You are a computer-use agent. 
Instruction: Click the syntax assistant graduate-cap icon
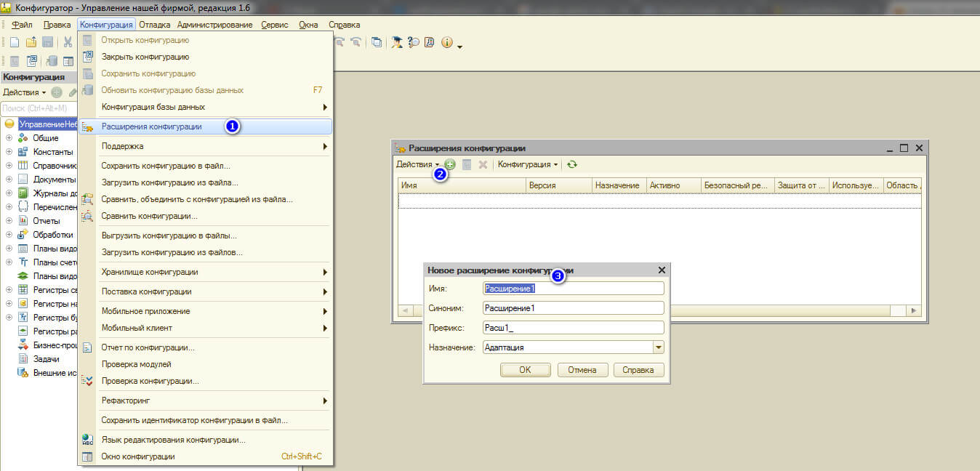click(397, 43)
